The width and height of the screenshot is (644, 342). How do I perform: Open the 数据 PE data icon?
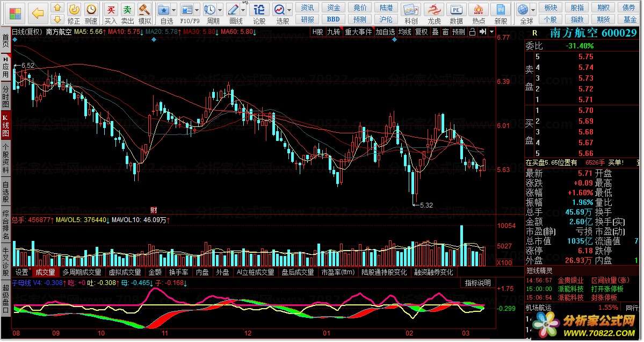(456, 13)
